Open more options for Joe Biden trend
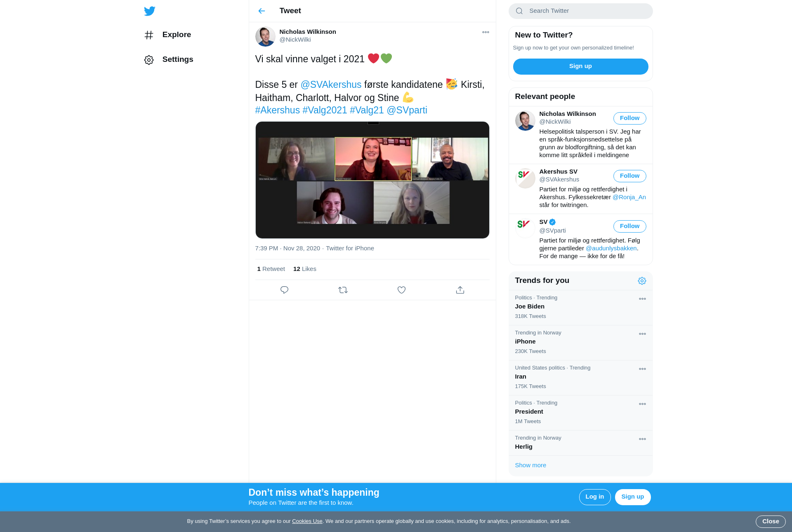792x532 pixels. (642, 299)
